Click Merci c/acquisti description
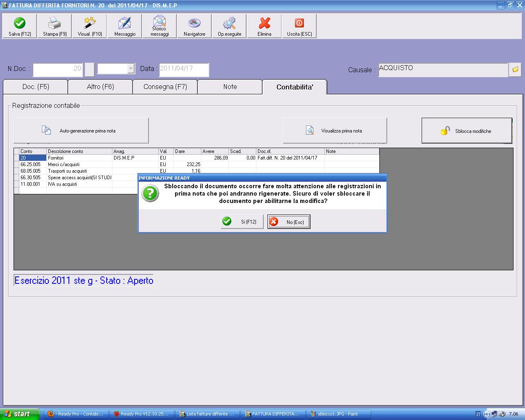 point(79,164)
